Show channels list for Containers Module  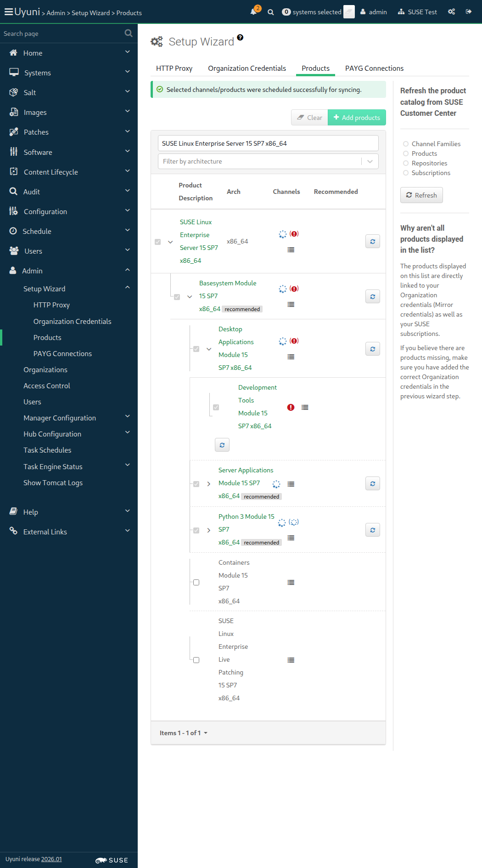291,582
